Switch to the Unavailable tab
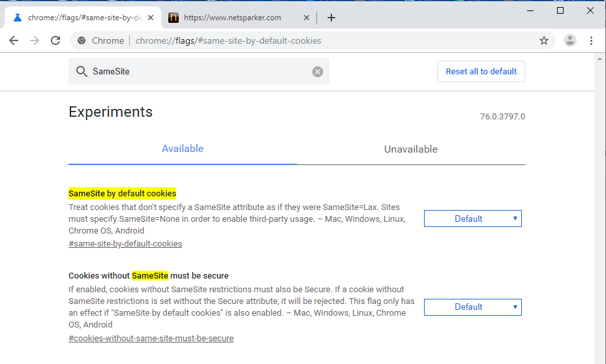606x364 pixels. (x=410, y=149)
